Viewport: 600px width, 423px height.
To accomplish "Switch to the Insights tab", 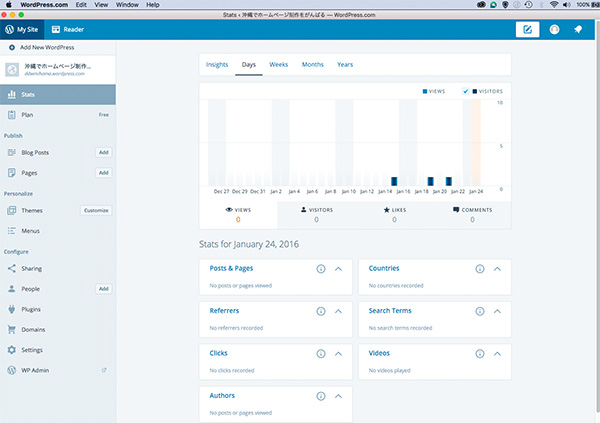I will click(217, 64).
